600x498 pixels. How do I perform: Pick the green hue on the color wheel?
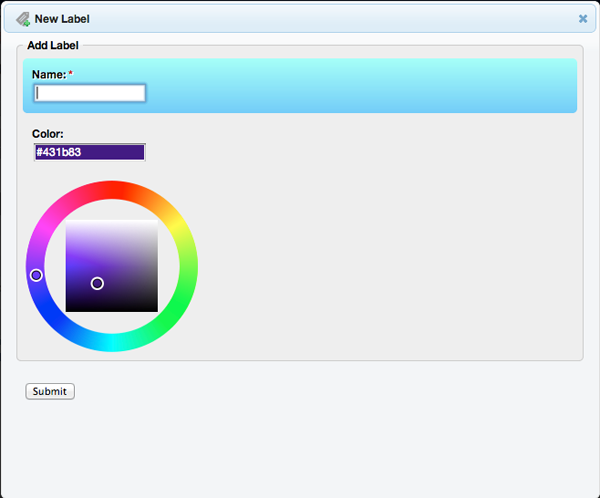[x=178, y=304]
